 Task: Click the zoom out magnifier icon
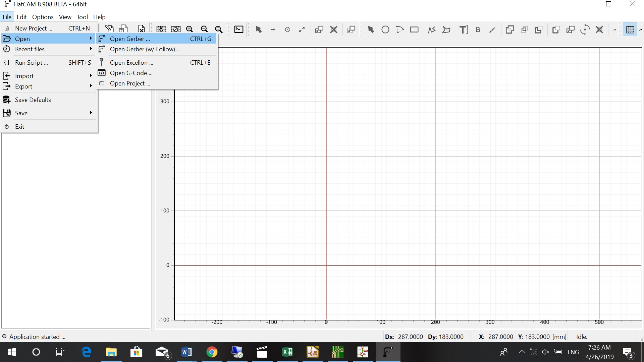coord(204,29)
